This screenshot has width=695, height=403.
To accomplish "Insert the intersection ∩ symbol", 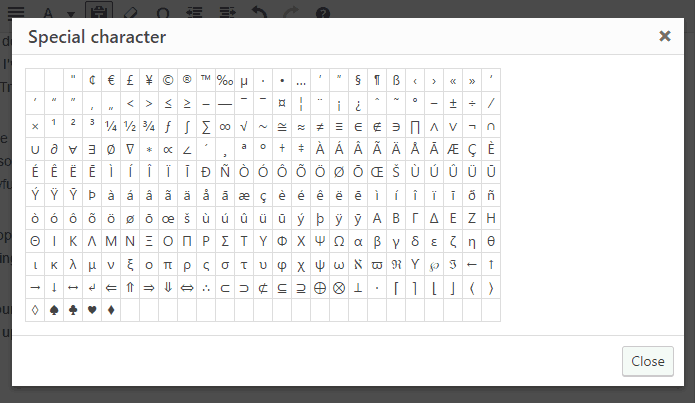I will point(491,126).
